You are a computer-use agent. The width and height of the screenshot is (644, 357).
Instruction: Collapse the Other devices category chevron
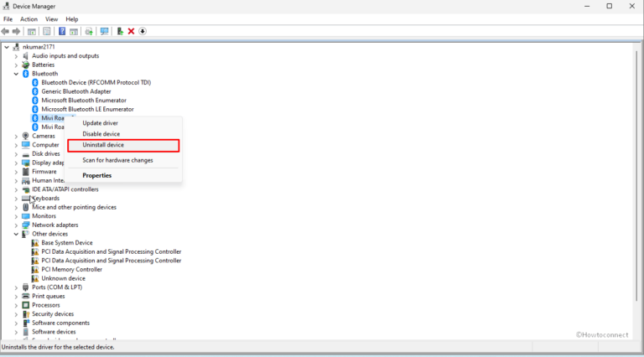16,234
